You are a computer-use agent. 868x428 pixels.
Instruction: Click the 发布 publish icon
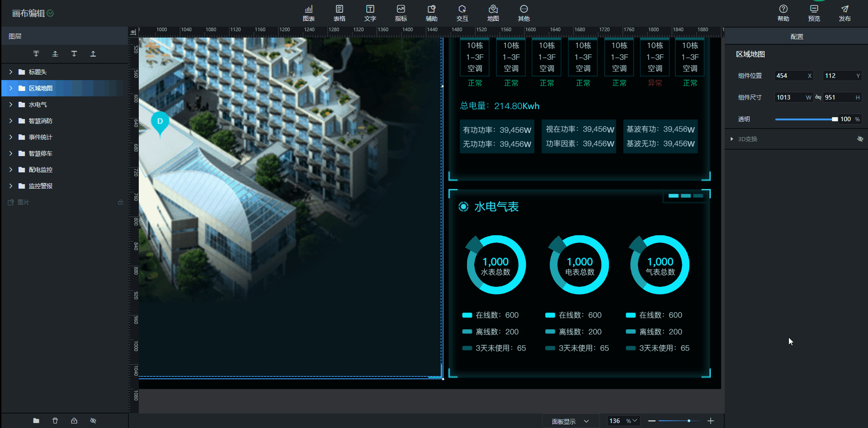tap(844, 13)
